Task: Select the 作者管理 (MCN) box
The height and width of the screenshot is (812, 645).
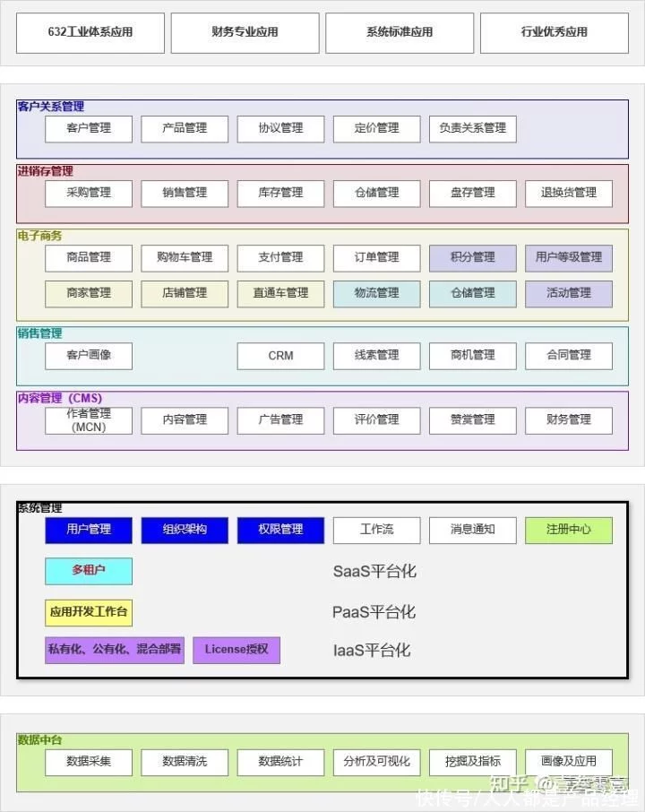Action: click(x=89, y=420)
